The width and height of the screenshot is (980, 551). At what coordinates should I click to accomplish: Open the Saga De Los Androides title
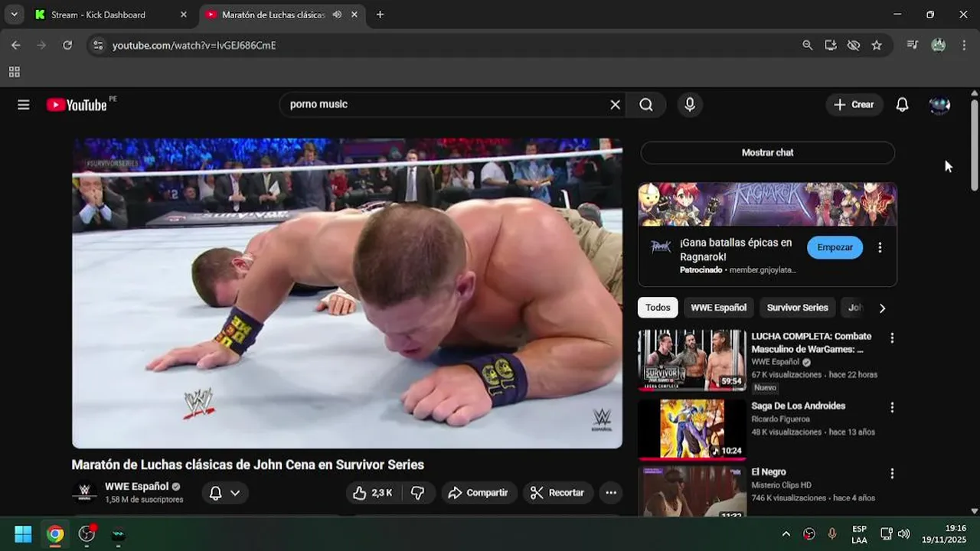pos(799,406)
